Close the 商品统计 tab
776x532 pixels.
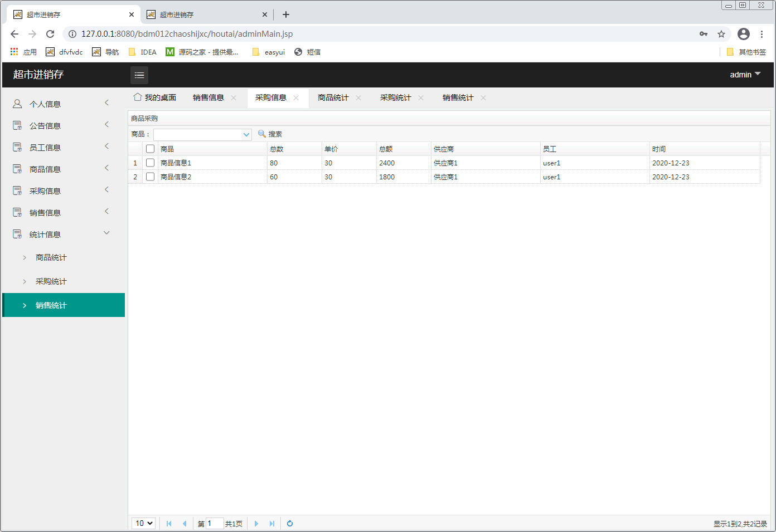pyautogui.click(x=358, y=98)
